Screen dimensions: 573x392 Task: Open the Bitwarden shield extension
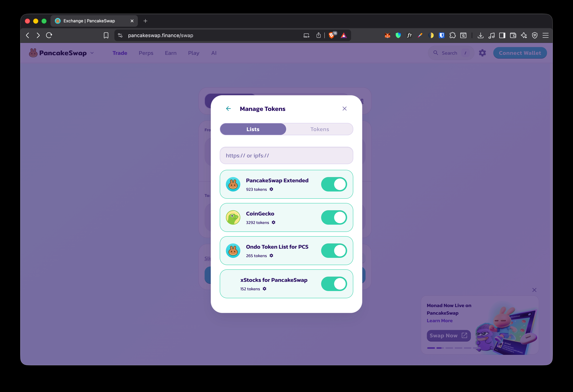pyautogui.click(x=442, y=36)
